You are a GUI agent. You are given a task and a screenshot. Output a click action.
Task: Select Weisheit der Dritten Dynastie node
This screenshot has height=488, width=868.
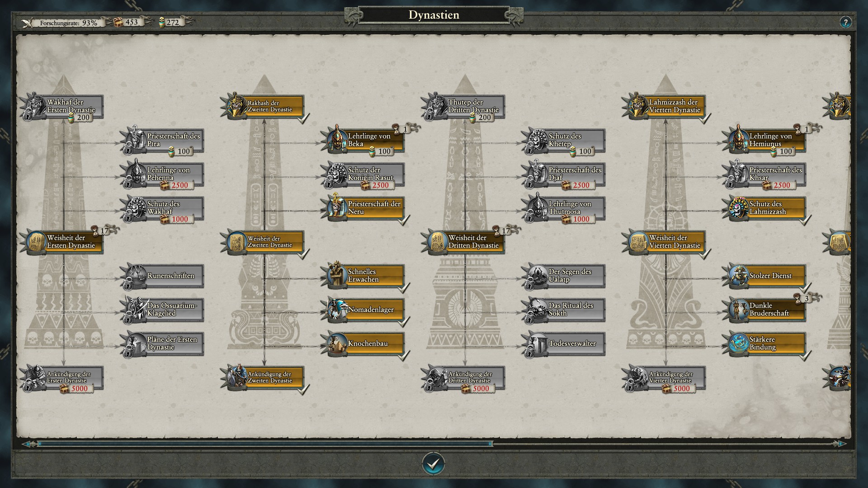[464, 242]
